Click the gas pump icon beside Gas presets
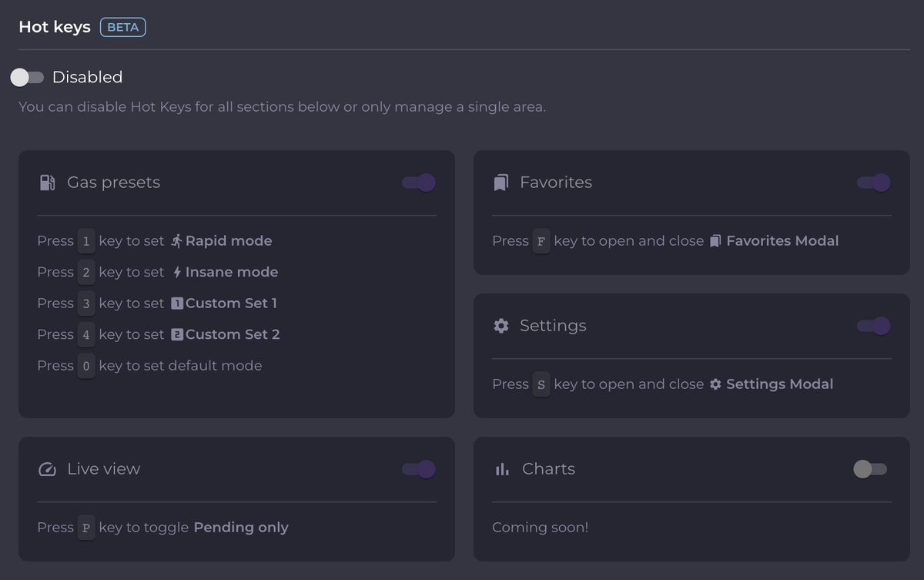This screenshot has height=580, width=924. (x=47, y=183)
